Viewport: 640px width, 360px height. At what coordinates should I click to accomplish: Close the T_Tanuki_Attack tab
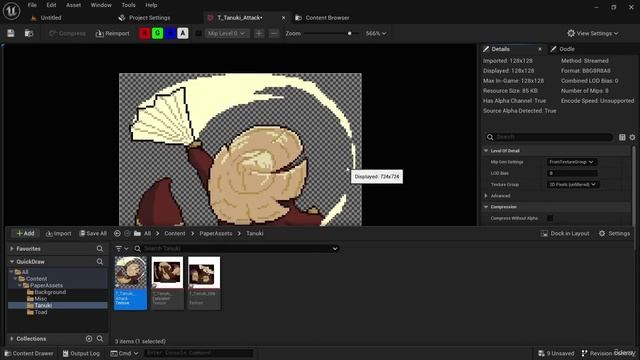pyautogui.click(x=283, y=18)
